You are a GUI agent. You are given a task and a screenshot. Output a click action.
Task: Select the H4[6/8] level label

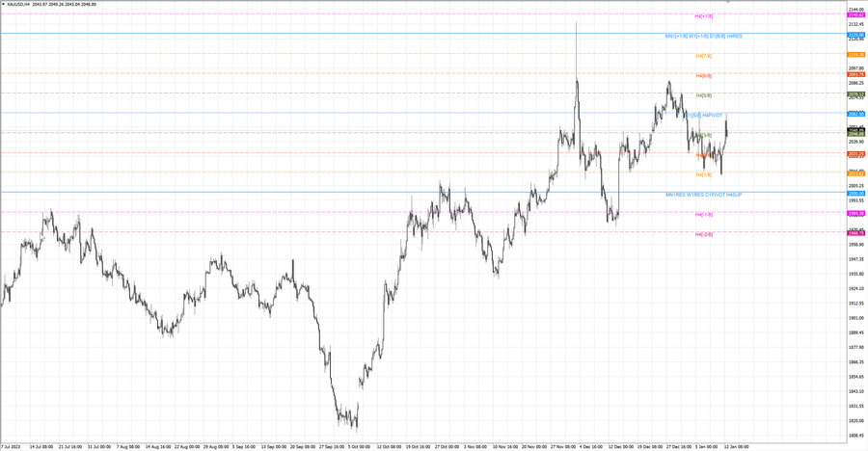(x=704, y=76)
